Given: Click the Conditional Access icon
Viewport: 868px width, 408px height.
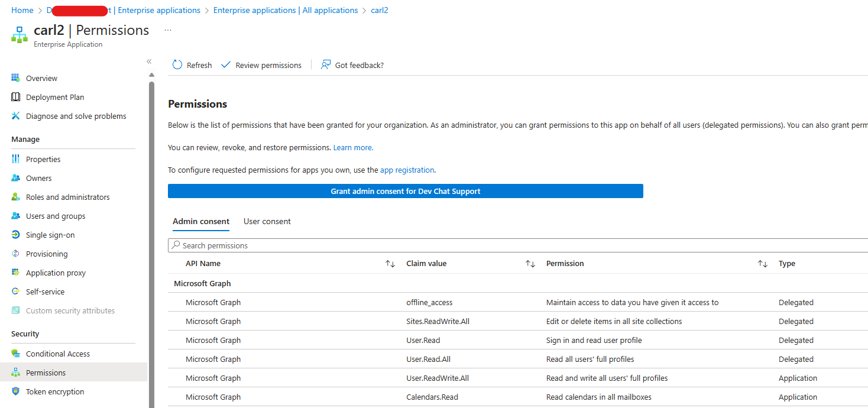Looking at the screenshot, I should point(15,354).
